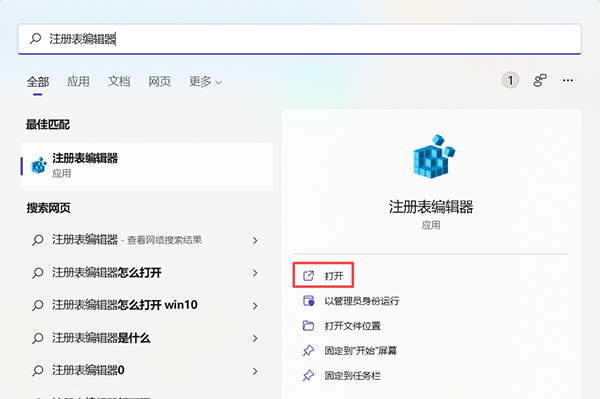Click the pin icon for 固定到任务栏

(308, 375)
